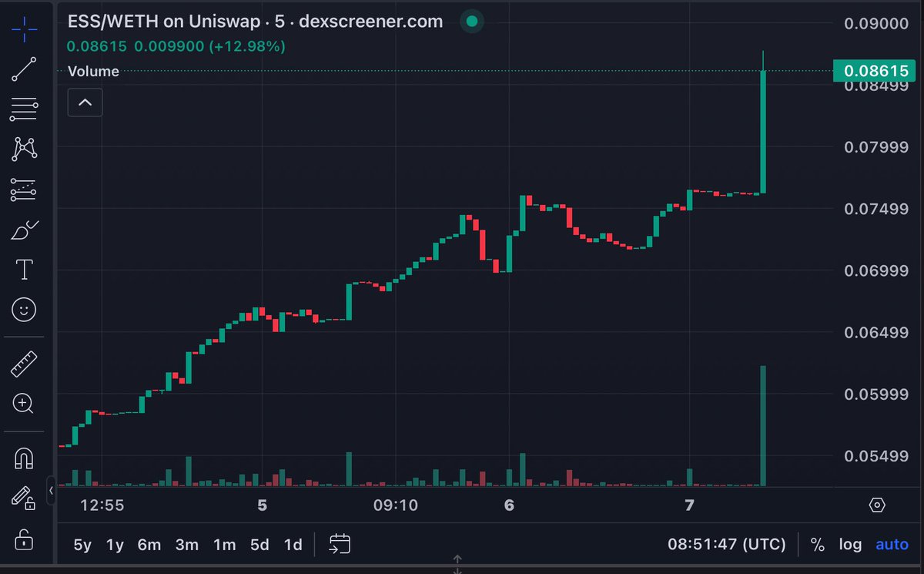Click the green market status indicator dot

[471, 21]
